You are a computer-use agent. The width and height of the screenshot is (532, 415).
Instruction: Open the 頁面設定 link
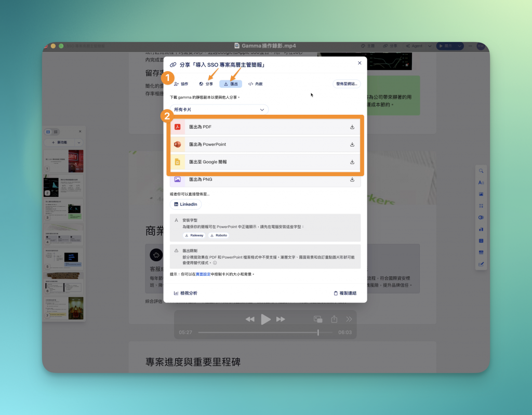click(203, 274)
